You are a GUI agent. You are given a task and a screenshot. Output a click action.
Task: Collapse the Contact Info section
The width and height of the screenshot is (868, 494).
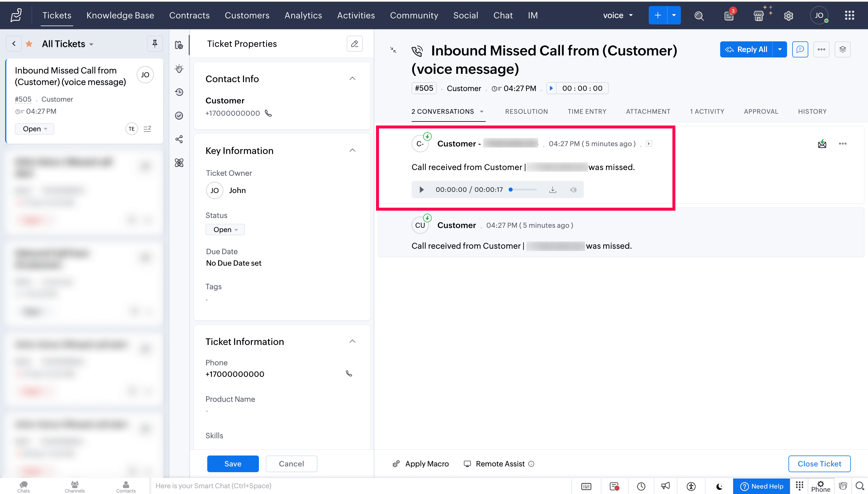click(352, 79)
